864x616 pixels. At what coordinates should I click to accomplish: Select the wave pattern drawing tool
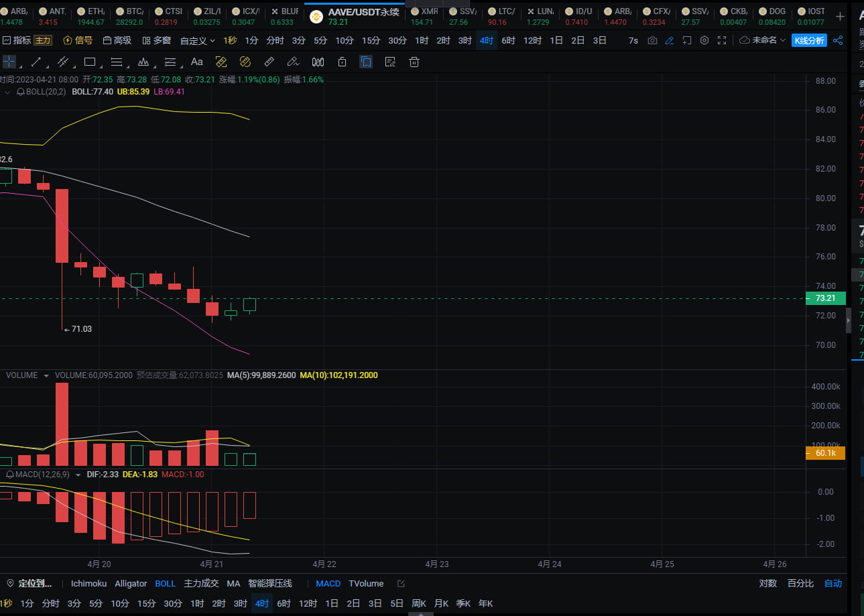click(143, 62)
